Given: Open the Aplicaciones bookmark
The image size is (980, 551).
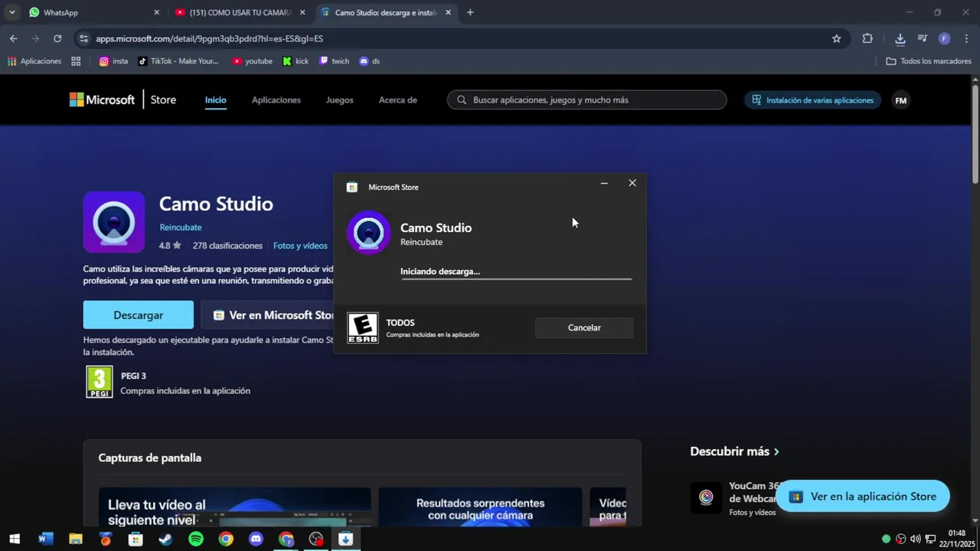Looking at the screenshot, I should coord(34,61).
